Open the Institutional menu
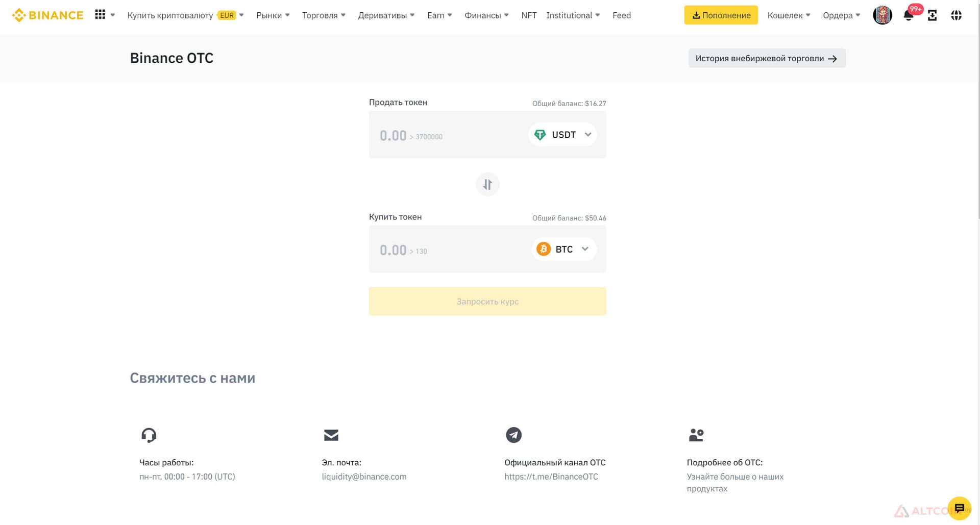The image size is (980, 525). (x=573, y=15)
